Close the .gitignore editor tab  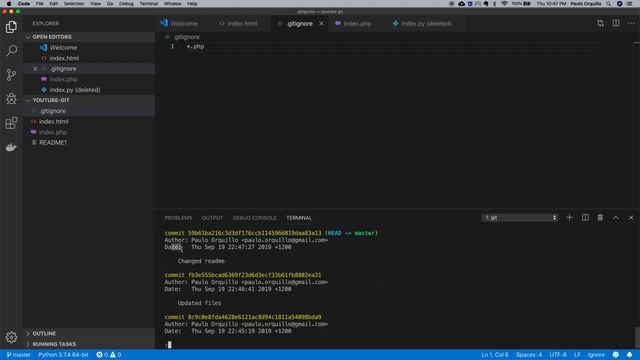click(x=321, y=24)
